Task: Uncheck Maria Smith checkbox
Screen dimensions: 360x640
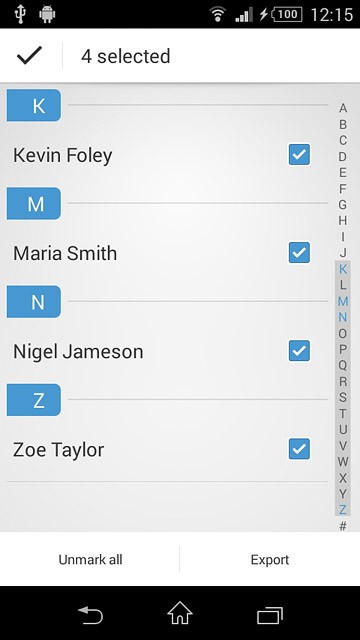Action: (x=299, y=253)
